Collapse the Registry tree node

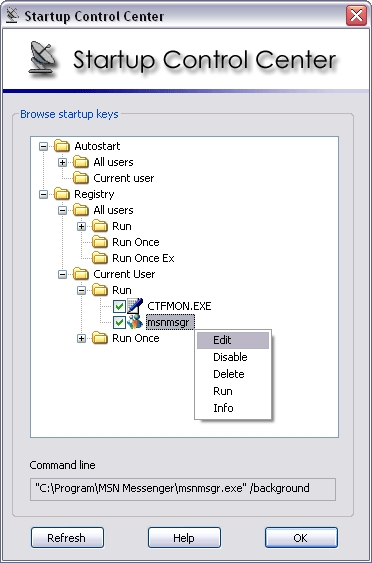pos(43,194)
